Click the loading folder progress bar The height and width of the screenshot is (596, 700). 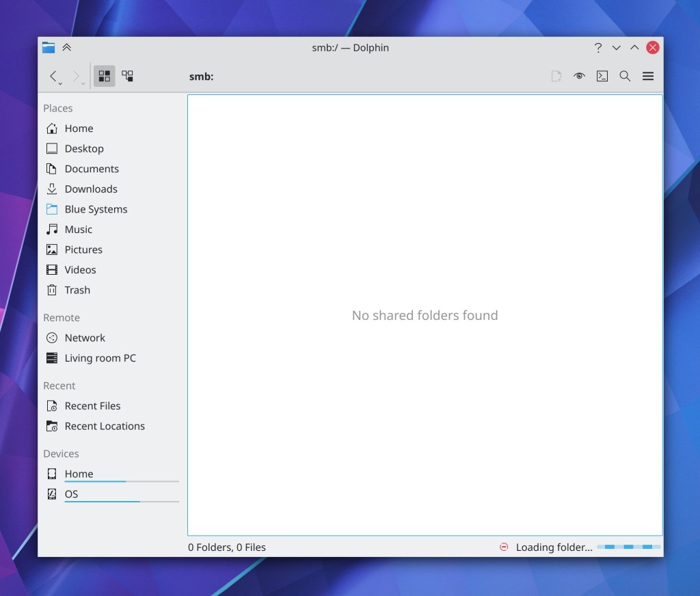[628, 547]
